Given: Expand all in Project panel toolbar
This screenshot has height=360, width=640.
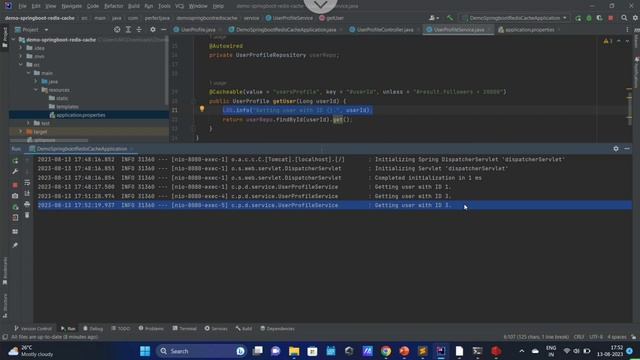Looking at the screenshot, I should click(128, 29).
